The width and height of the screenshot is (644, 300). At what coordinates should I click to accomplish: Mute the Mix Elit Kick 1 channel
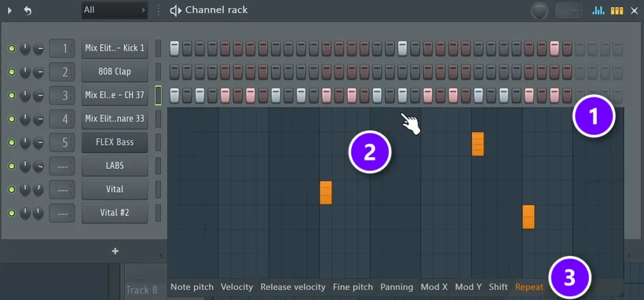(x=11, y=48)
